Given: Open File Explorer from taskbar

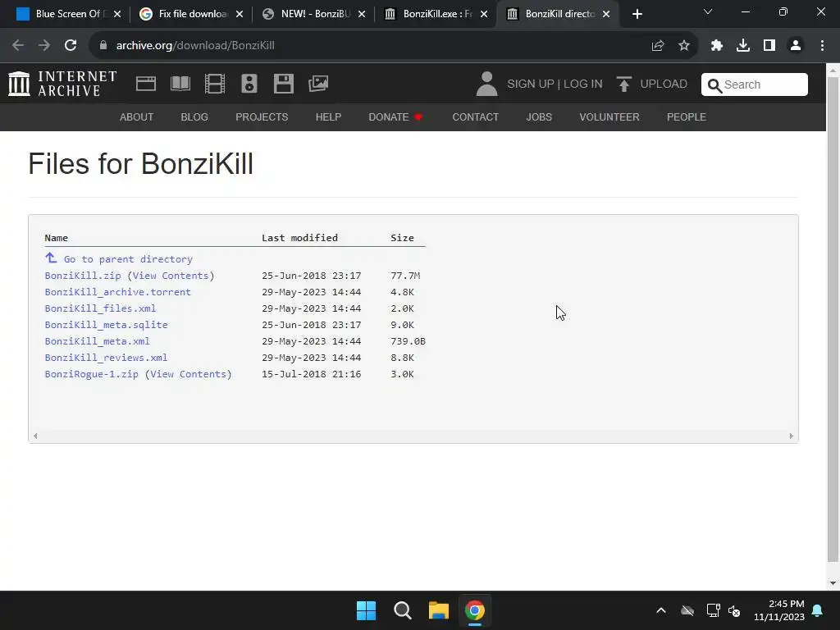Looking at the screenshot, I should pyautogui.click(x=439, y=610).
